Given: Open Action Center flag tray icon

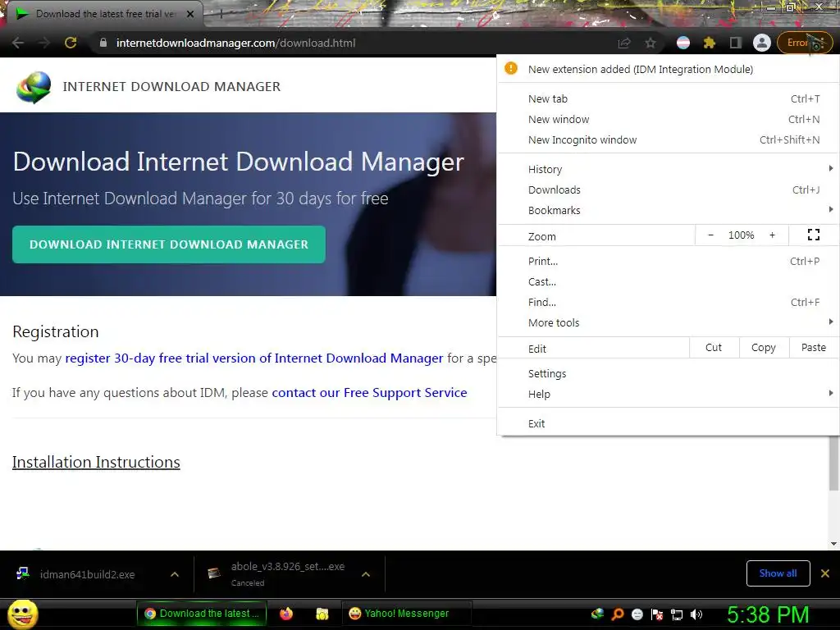Looking at the screenshot, I should pos(657,614).
